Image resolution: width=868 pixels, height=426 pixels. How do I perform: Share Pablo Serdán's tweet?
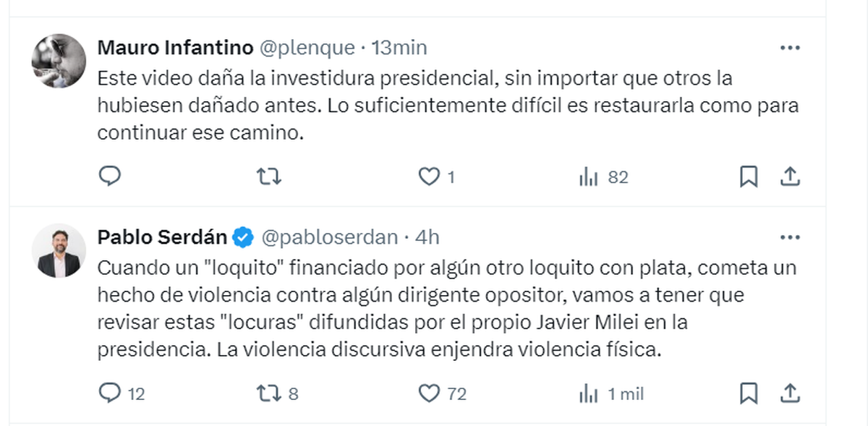791,393
